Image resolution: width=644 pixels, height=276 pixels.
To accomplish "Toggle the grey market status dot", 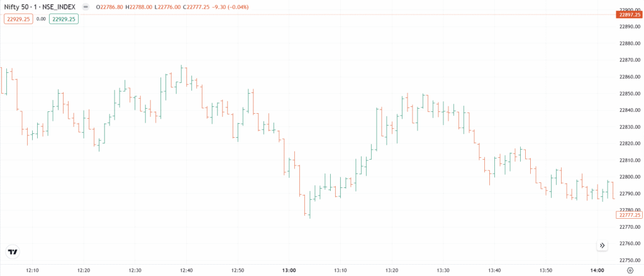I will tap(85, 8).
